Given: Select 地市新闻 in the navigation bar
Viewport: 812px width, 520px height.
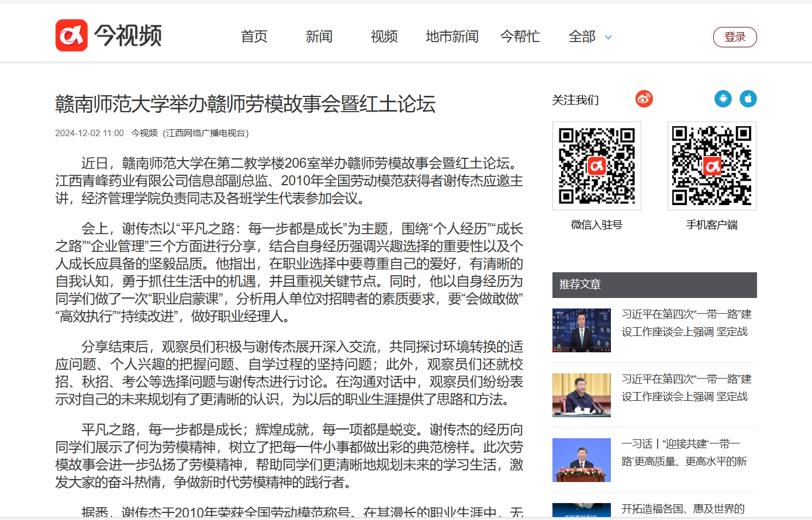Looking at the screenshot, I should coord(452,37).
